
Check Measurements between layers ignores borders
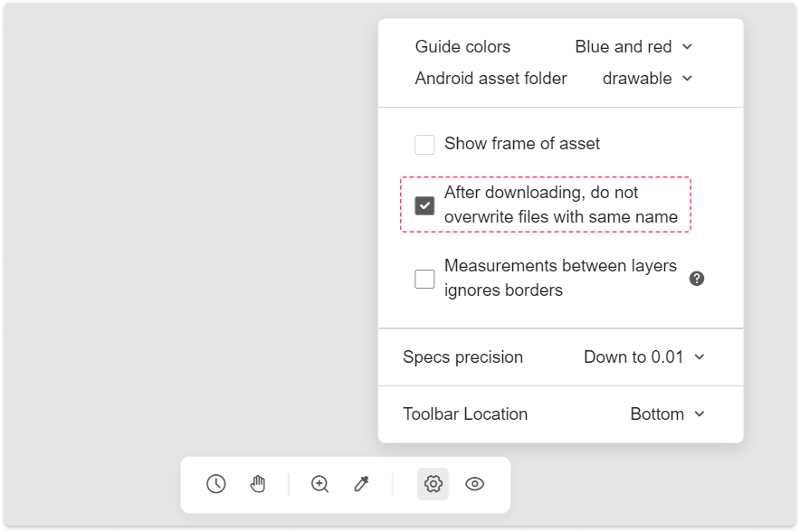tap(424, 279)
